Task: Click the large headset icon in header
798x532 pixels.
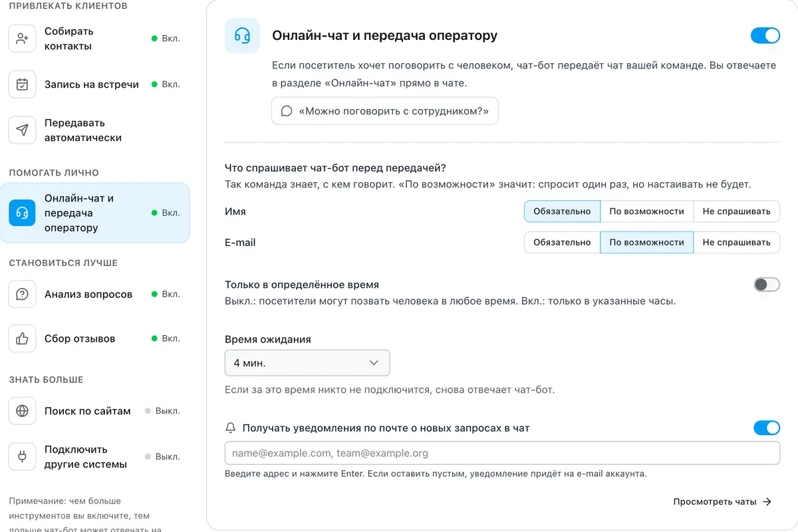Action: pos(242,35)
